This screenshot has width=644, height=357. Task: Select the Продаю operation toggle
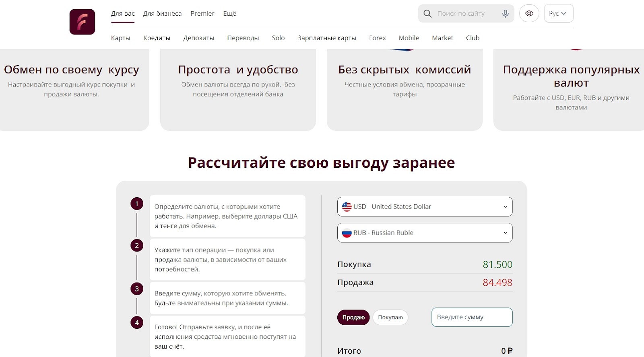pos(353,318)
